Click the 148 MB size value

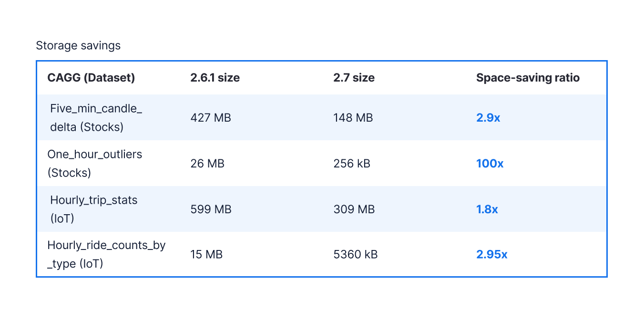click(x=353, y=118)
